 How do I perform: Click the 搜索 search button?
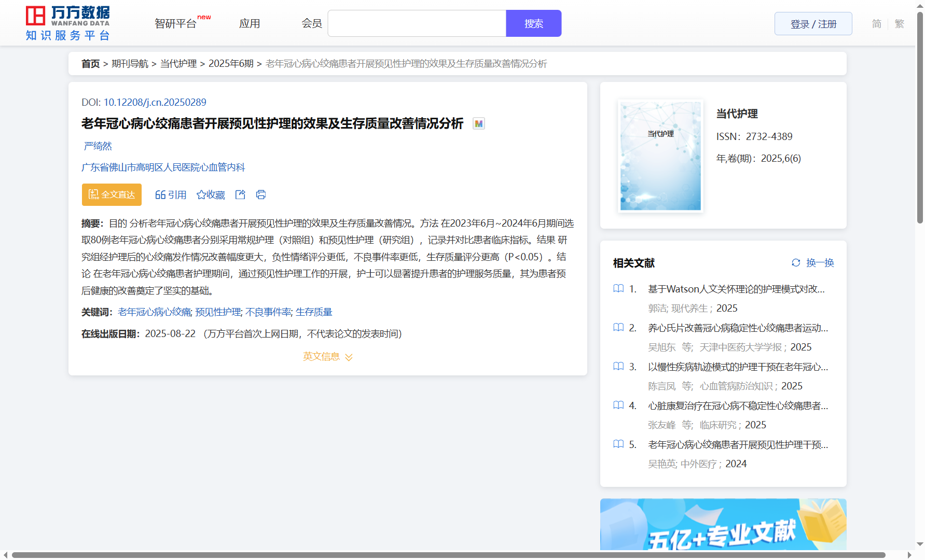click(x=533, y=24)
